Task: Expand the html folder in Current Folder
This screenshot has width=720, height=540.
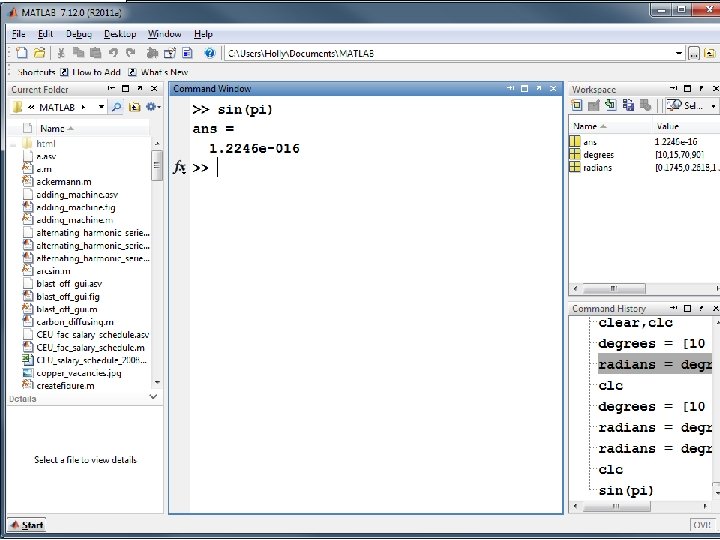Action: [13, 144]
